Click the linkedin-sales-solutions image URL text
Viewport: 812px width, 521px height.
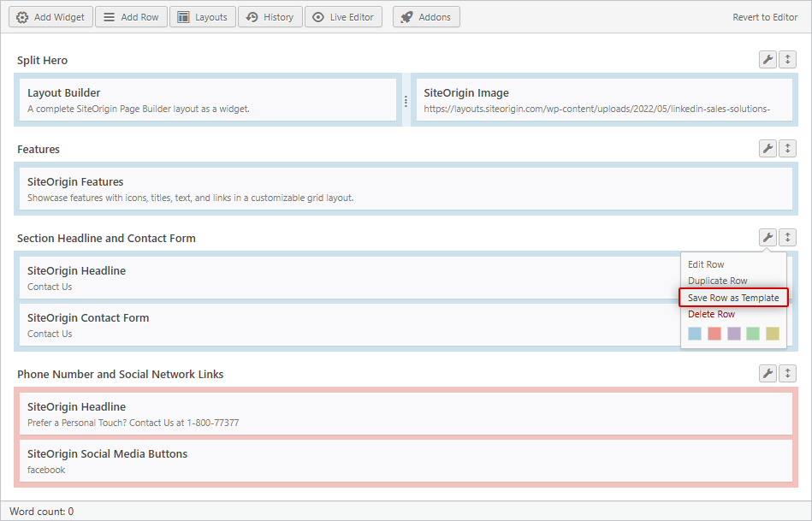pos(596,109)
